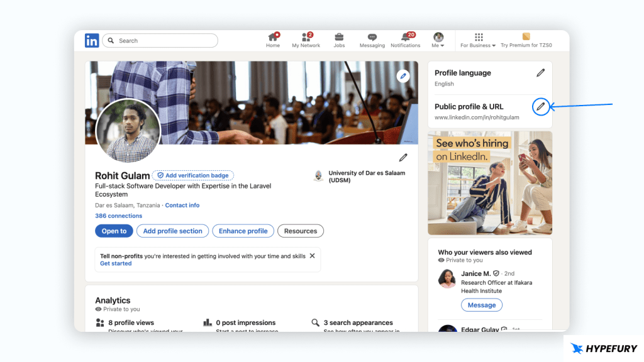Image resolution: width=644 pixels, height=362 pixels.
Task: Click the Enhance profile button
Action: coord(243,231)
